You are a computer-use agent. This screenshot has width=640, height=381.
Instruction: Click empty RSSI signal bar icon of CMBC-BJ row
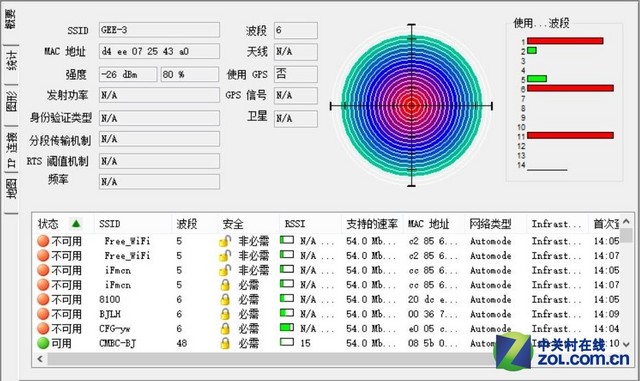point(287,342)
